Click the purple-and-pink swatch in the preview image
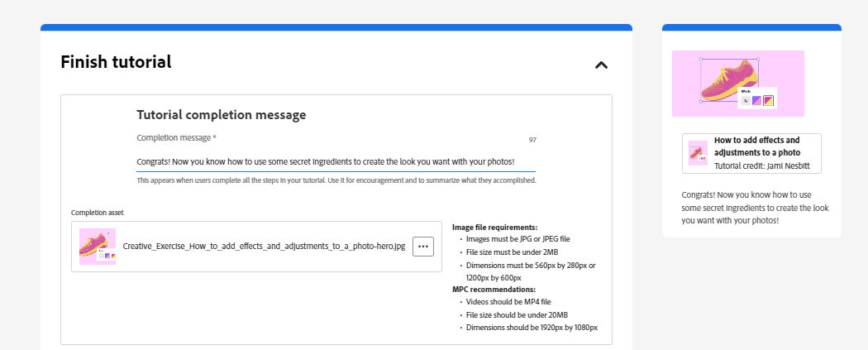The height and width of the screenshot is (350, 868). click(756, 101)
